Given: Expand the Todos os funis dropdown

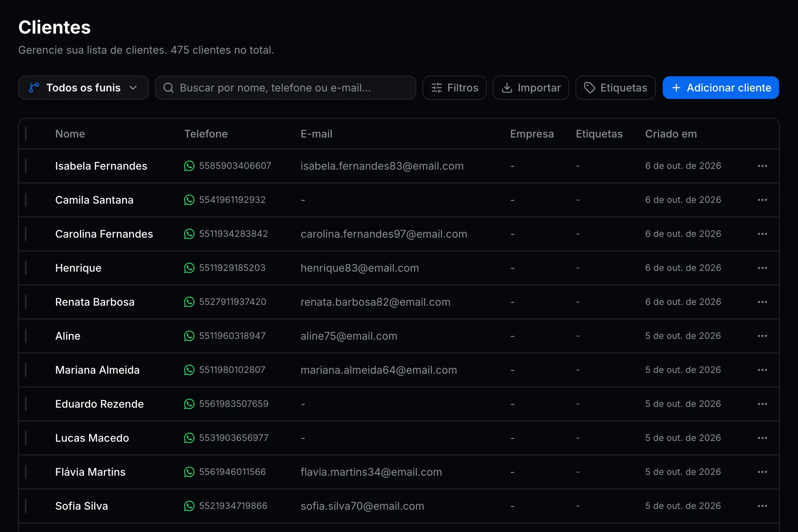Looking at the screenshot, I should (x=84, y=88).
